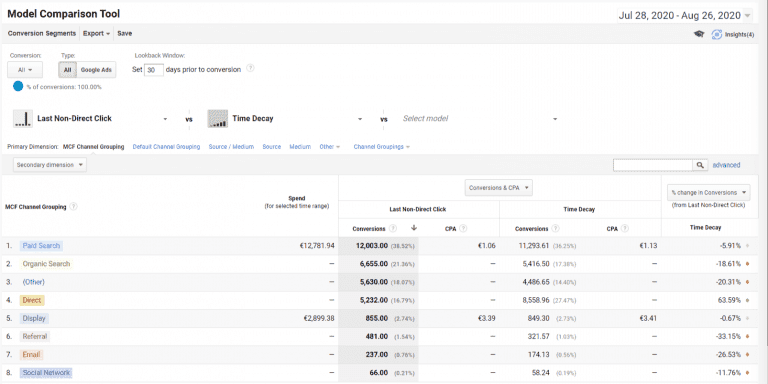
Task: Open Last Non-Direct Click model dropdown
Action: 165,119
